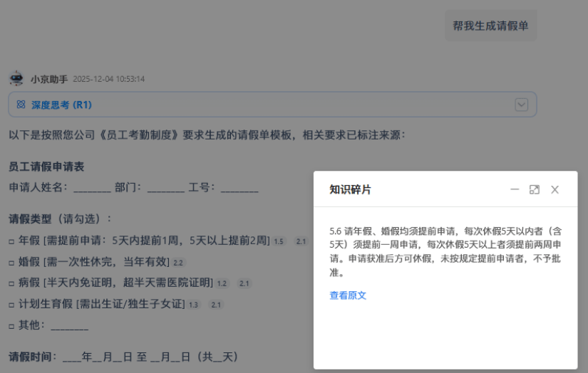Click the 知识碎片 panel title
588x373 pixels.
tap(350, 189)
